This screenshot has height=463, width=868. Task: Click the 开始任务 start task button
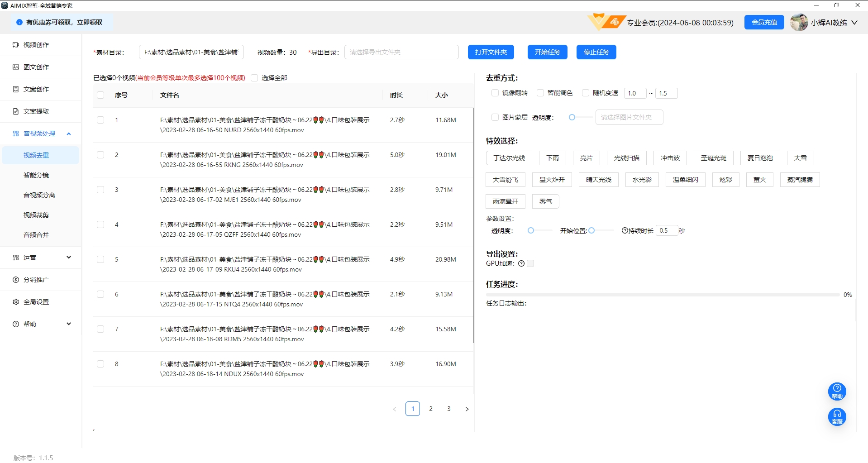tap(547, 52)
